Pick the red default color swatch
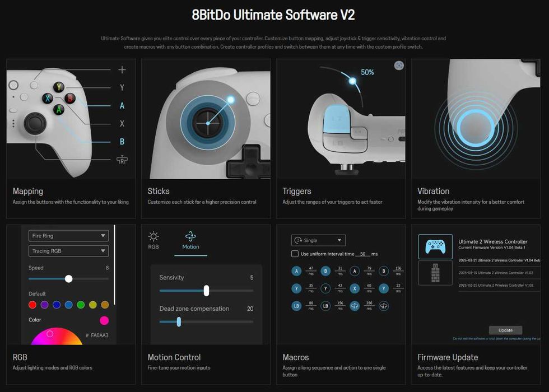 pos(32,305)
